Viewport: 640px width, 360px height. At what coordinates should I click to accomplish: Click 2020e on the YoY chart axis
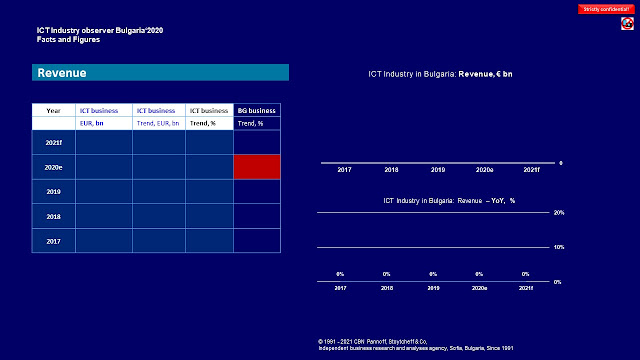coord(479,288)
